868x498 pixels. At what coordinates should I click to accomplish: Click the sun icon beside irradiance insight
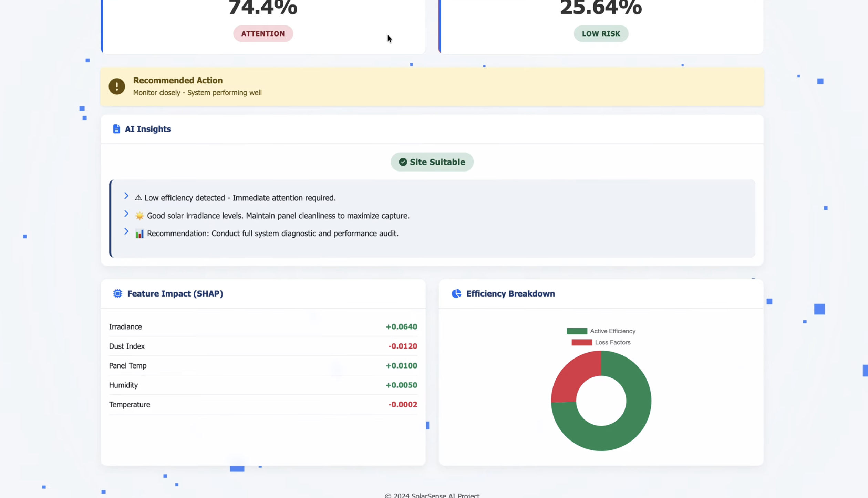139,216
